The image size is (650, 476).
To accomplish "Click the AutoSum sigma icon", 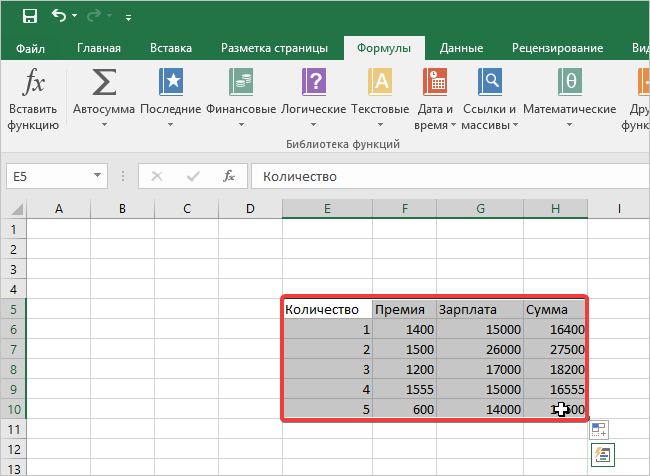I will point(104,82).
